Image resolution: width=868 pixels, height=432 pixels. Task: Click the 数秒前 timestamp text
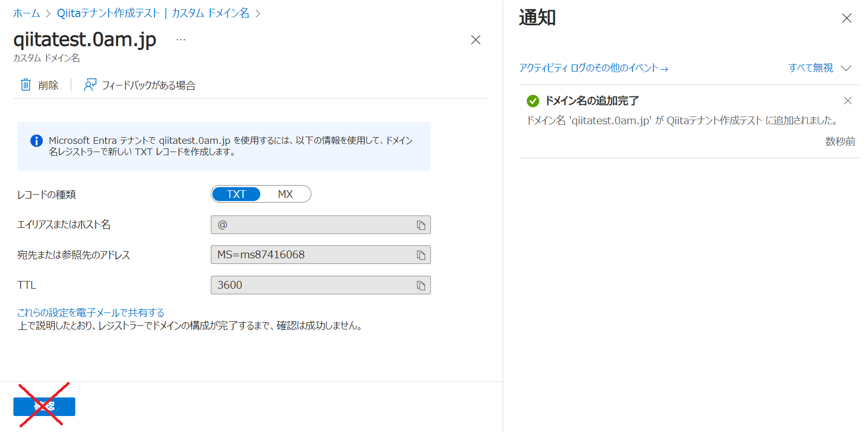(840, 141)
